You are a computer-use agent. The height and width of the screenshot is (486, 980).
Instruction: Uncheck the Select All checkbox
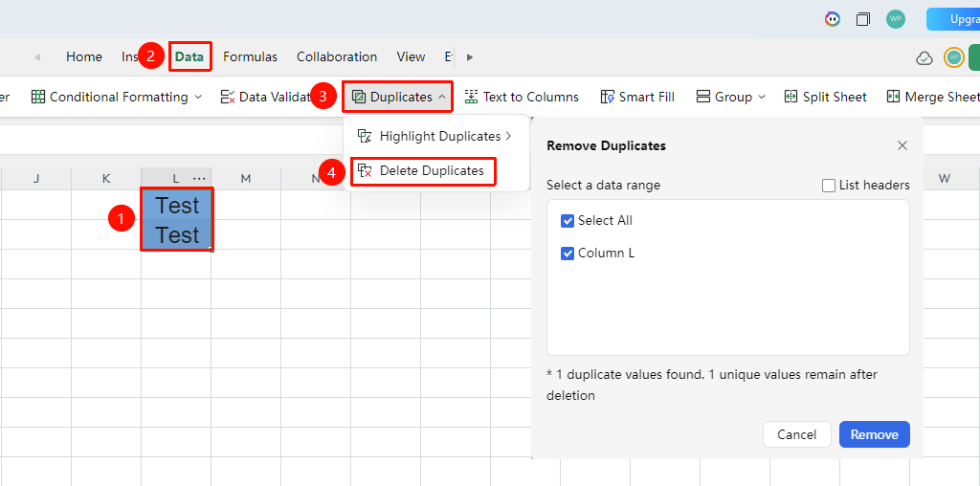(x=568, y=221)
